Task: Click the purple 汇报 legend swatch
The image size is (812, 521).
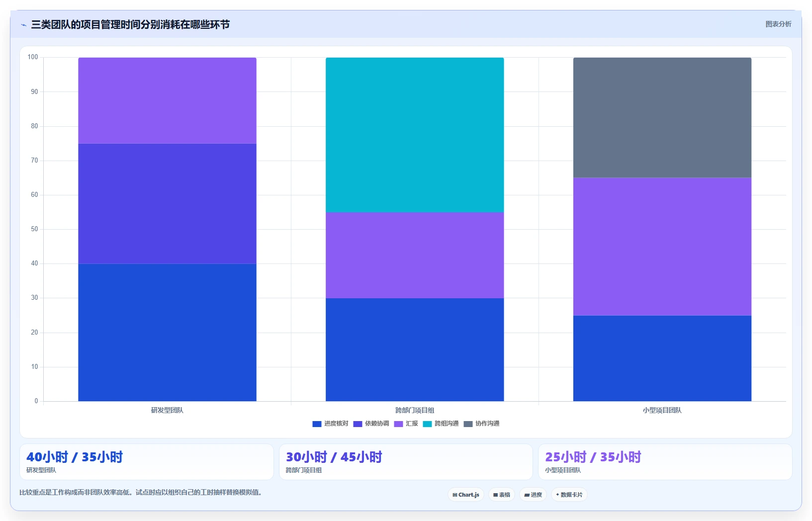Action: pyautogui.click(x=398, y=424)
